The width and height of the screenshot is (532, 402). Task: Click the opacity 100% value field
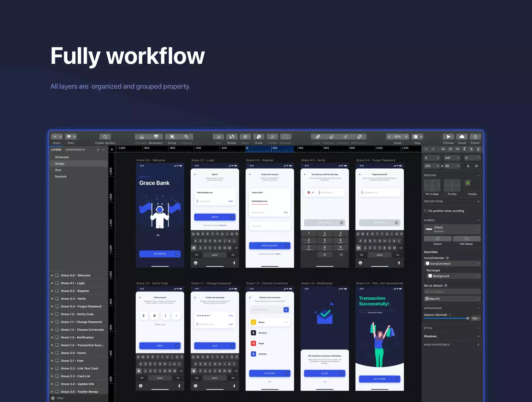[476, 319]
